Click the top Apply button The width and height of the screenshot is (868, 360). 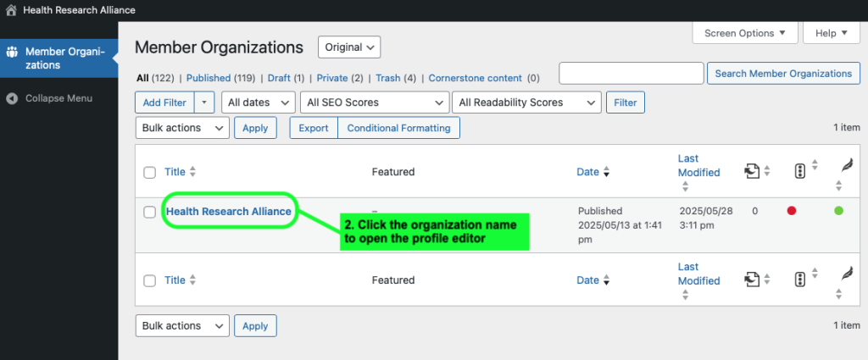pyautogui.click(x=255, y=128)
